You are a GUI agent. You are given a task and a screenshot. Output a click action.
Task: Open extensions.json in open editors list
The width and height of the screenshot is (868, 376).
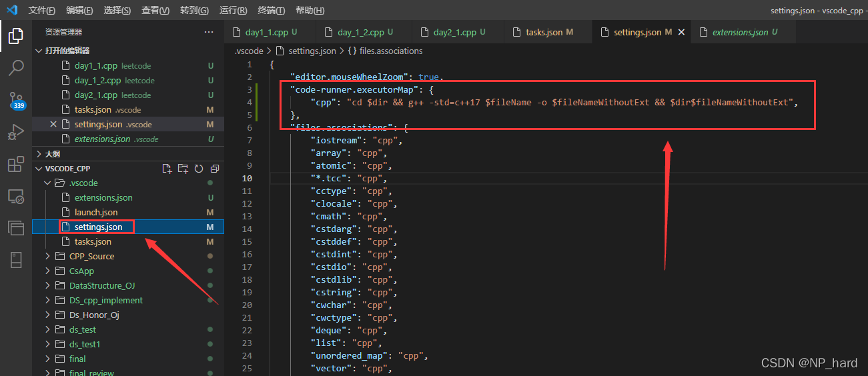coord(127,139)
